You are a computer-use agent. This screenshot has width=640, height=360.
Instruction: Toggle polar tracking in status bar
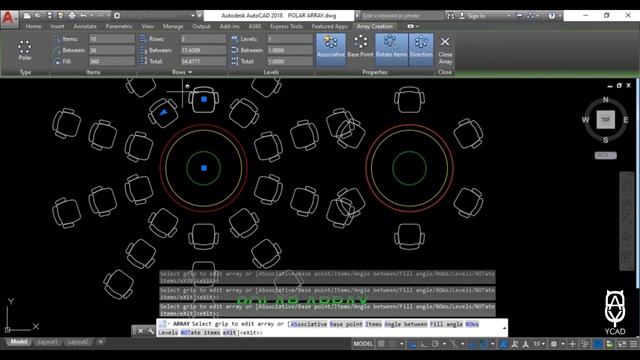click(x=435, y=344)
